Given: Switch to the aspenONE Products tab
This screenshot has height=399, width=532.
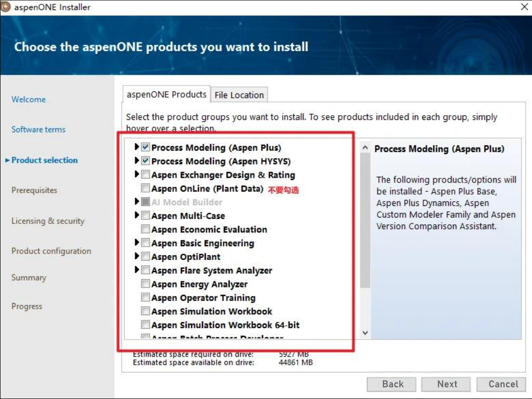Looking at the screenshot, I should point(166,94).
